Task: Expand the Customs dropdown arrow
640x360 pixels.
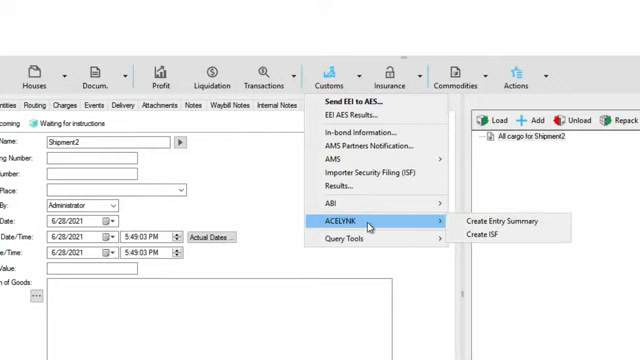Action: click(359, 76)
